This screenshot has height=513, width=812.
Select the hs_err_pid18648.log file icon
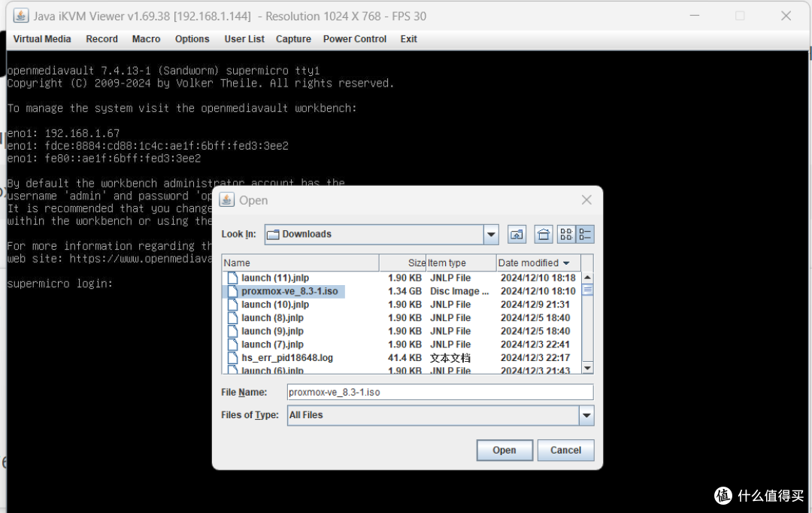(232, 358)
